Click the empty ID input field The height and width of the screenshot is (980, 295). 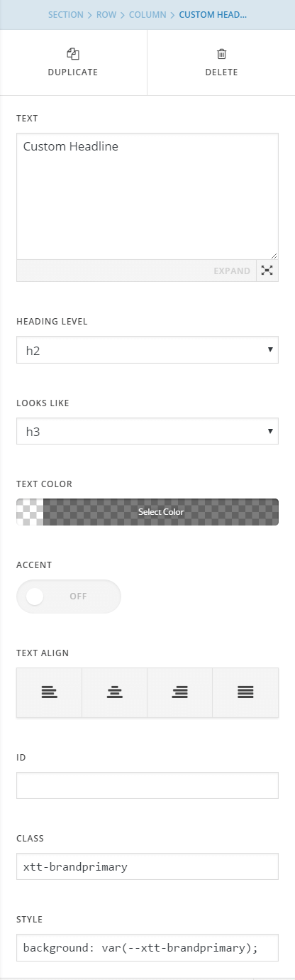tap(147, 786)
